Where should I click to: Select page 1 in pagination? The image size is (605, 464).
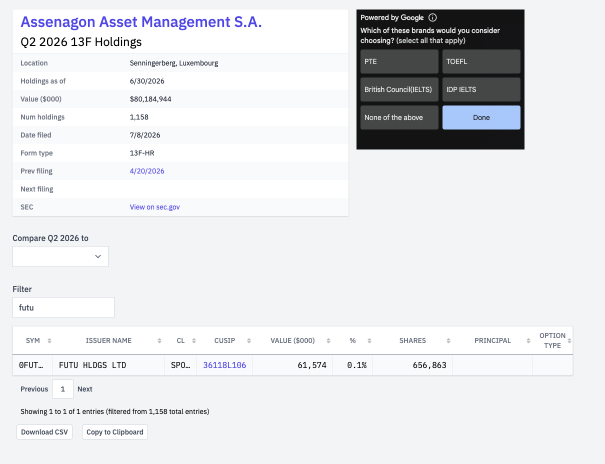63,389
